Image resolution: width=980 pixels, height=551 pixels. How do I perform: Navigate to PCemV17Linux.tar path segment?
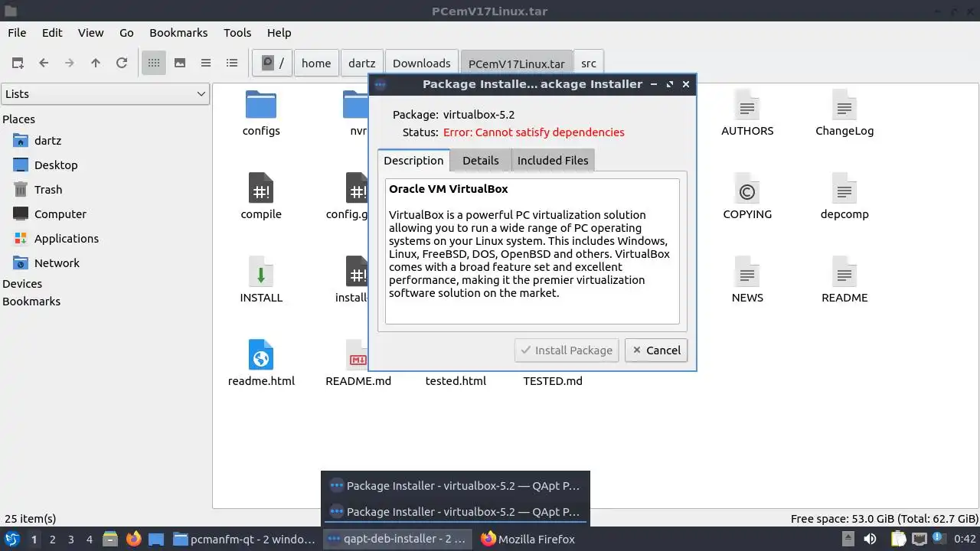pyautogui.click(x=516, y=64)
